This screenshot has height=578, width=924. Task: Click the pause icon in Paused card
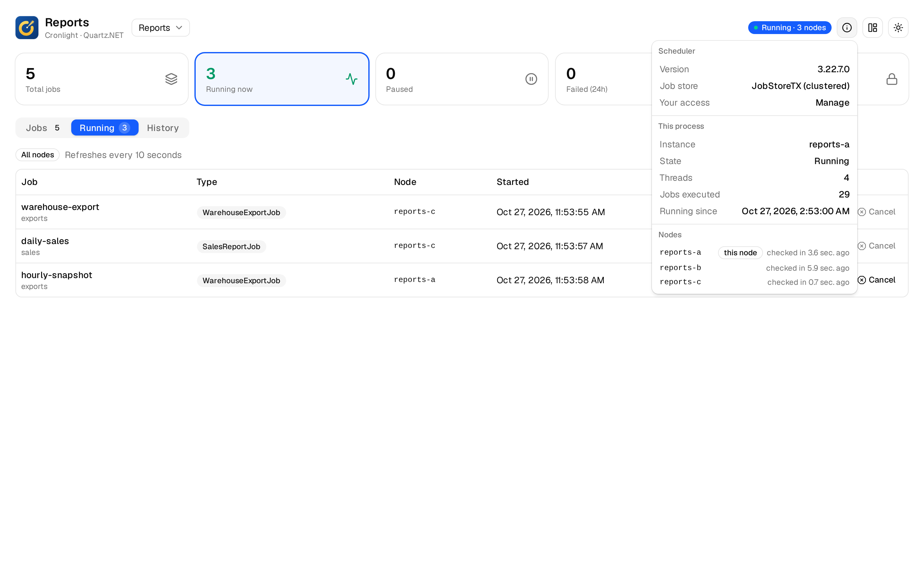(x=531, y=79)
